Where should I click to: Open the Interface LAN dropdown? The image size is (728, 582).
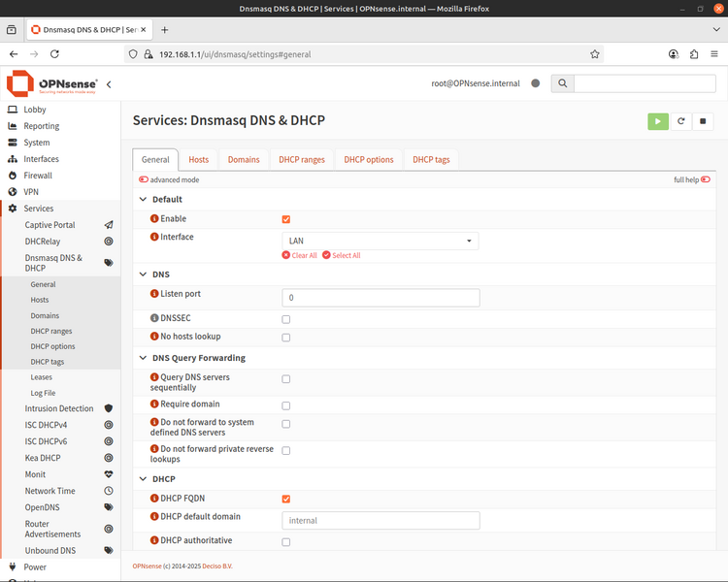click(381, 241)
